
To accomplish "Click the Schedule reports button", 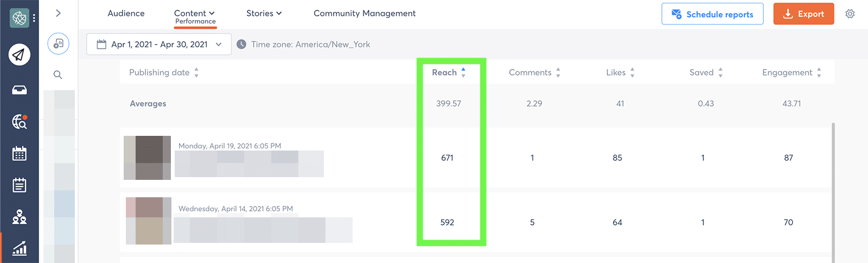I will 712,14.
